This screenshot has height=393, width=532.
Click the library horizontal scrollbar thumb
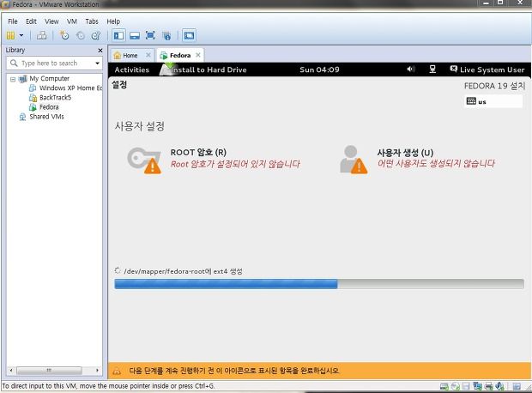(x=49, y=371)
